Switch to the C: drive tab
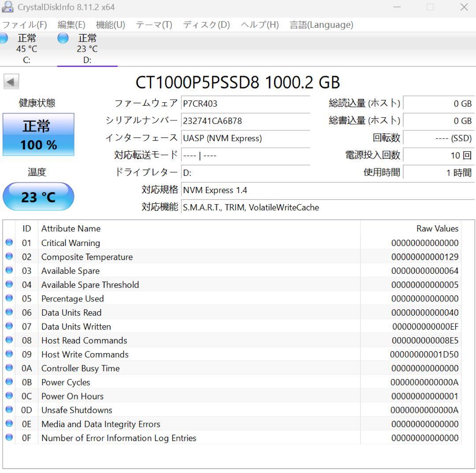The width and height of the screenshot is (476, 473). click(26, 48)
